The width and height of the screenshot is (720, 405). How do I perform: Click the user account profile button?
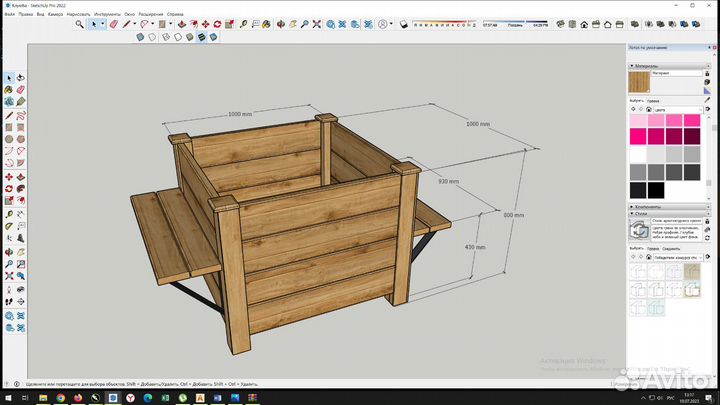[x=383, y=23]
